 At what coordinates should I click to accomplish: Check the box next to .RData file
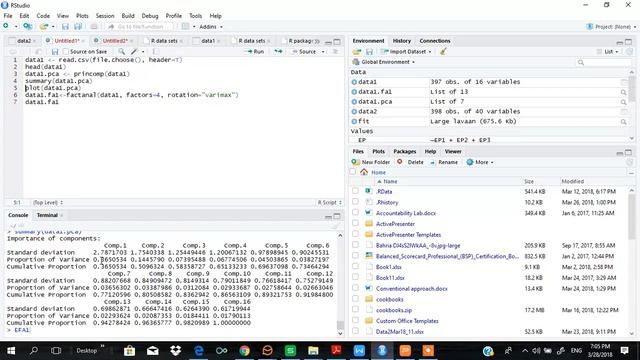pyautogui.click(x=356, y=191)
